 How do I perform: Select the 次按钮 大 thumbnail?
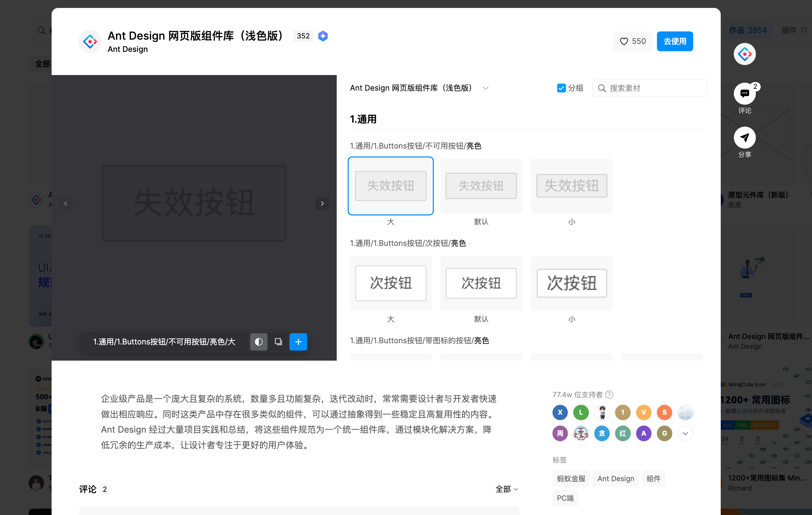click(x=390, y=283)
